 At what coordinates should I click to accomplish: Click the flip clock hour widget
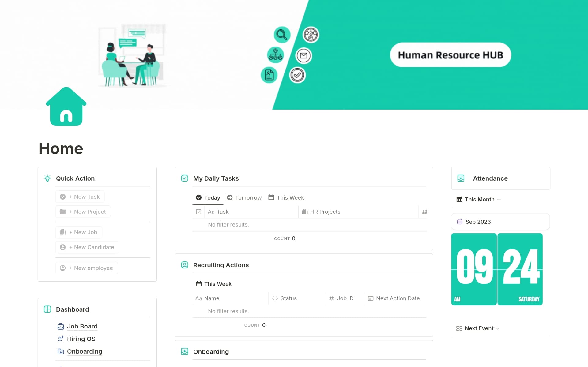click(474, 269)
